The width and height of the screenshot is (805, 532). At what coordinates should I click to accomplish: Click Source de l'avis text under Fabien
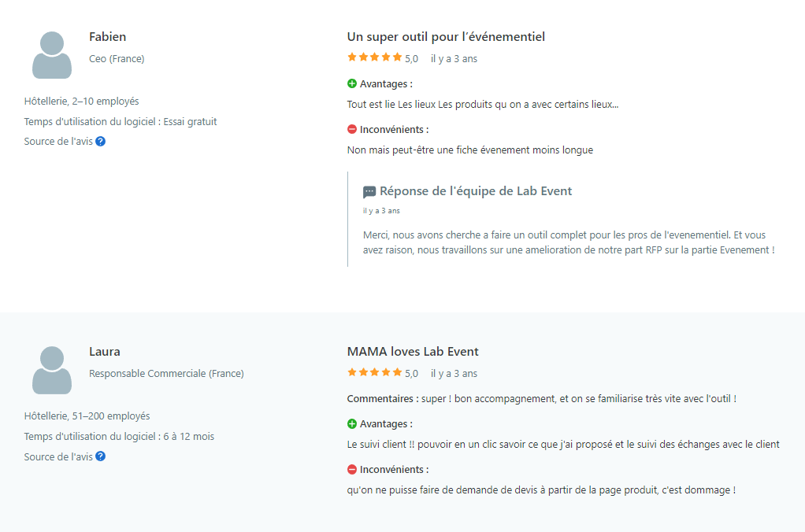(58, 141)
